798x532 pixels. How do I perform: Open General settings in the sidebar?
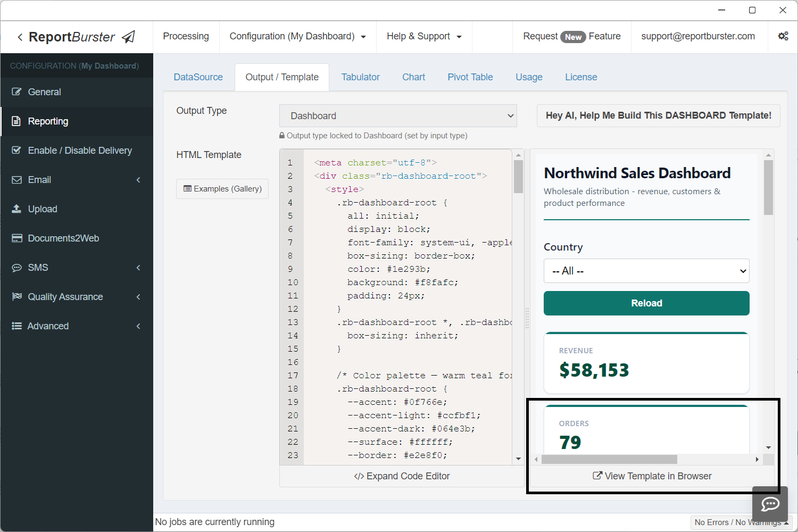(44, 92)
